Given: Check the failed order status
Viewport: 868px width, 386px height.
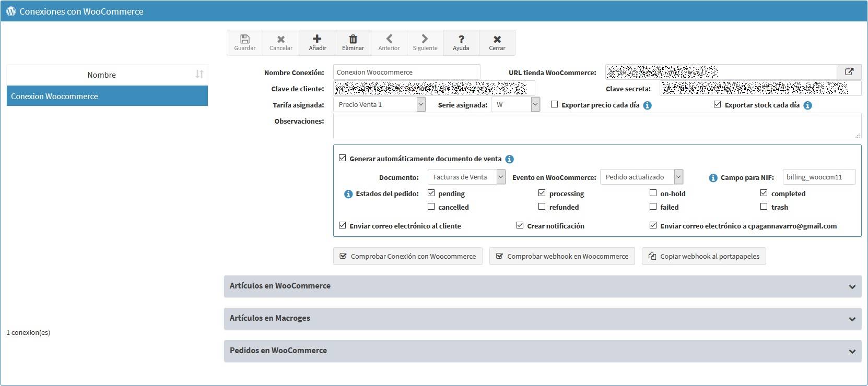Looking at the screenshot, I should pos(653,207).
